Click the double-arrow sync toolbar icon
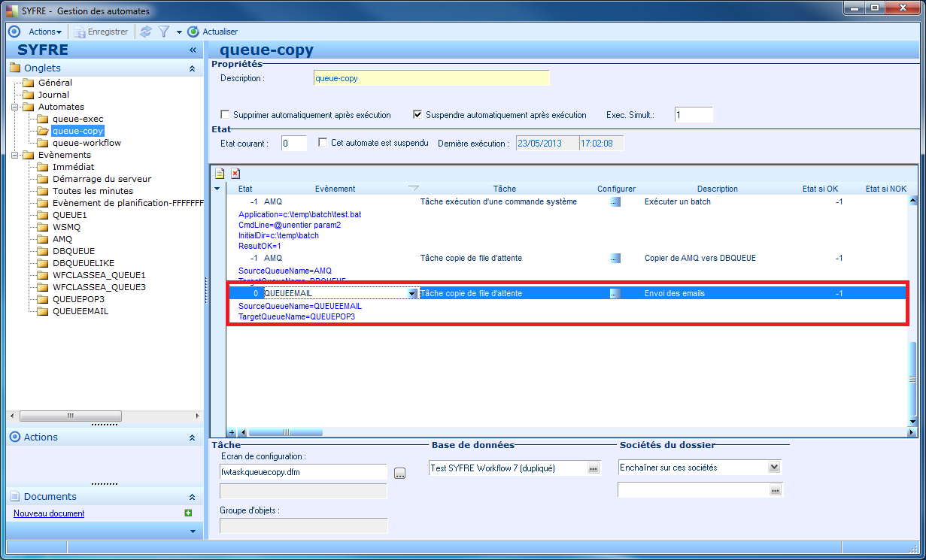 pyautogui.click(x=146, y=32)
